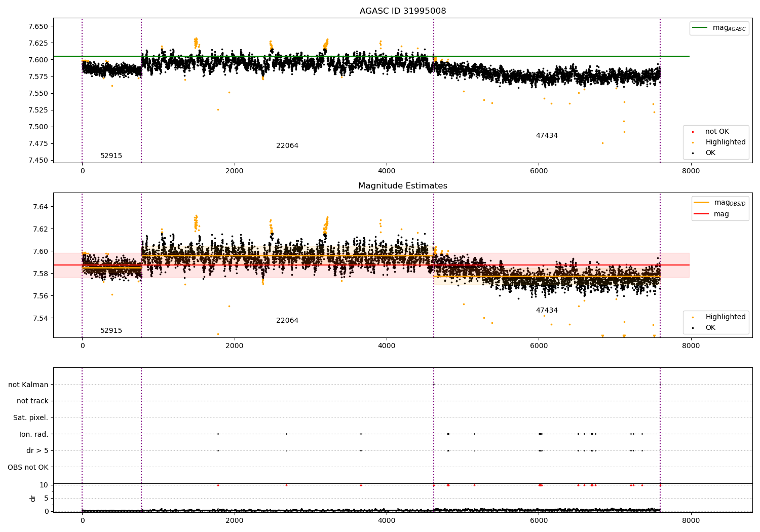Select the red 'not OK' legend marker
Image resolution: width=760 pixels, height=532 pixels.
693,132
